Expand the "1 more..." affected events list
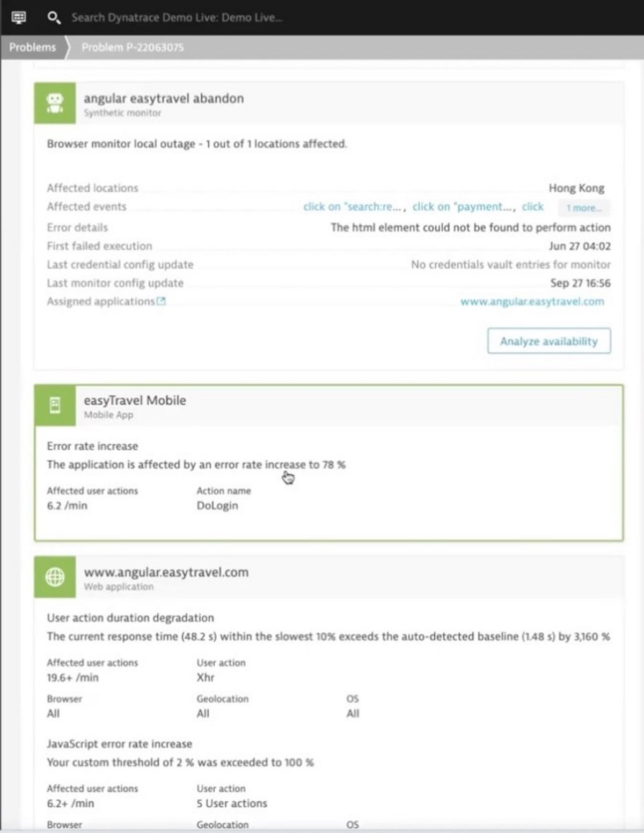The height and width of the screenshot is (833, 644). (x=584, y=208)
